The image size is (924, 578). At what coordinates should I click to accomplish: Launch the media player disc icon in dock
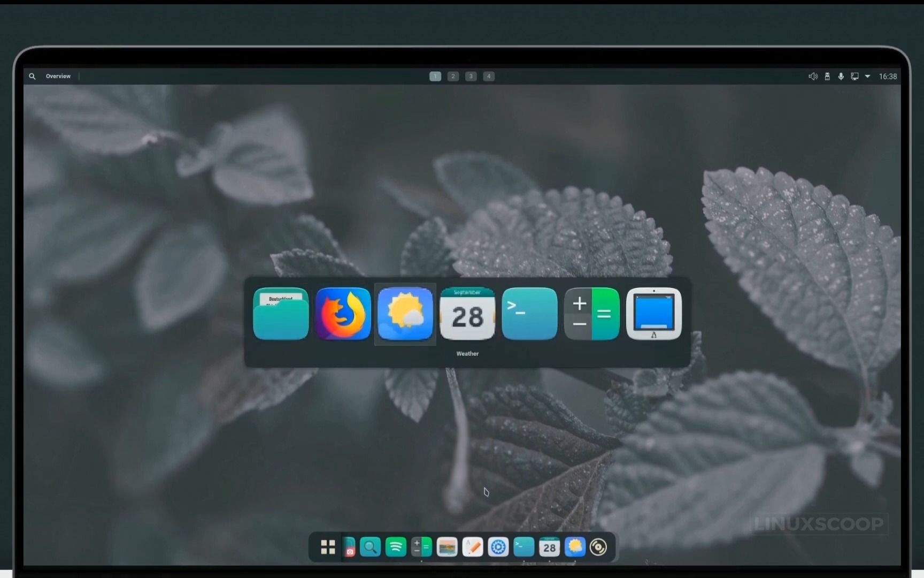[599, 547]
